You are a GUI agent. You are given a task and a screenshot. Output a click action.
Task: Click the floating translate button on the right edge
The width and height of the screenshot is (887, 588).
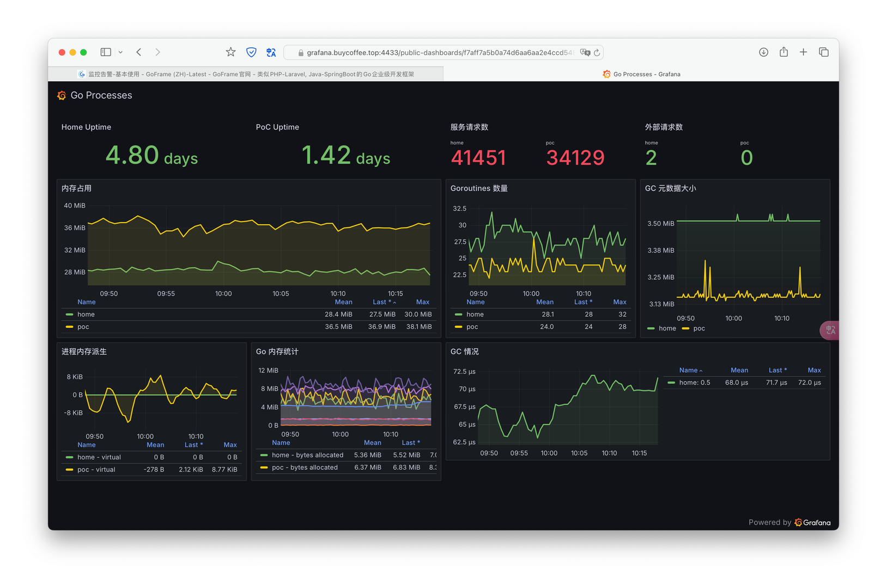829,330
